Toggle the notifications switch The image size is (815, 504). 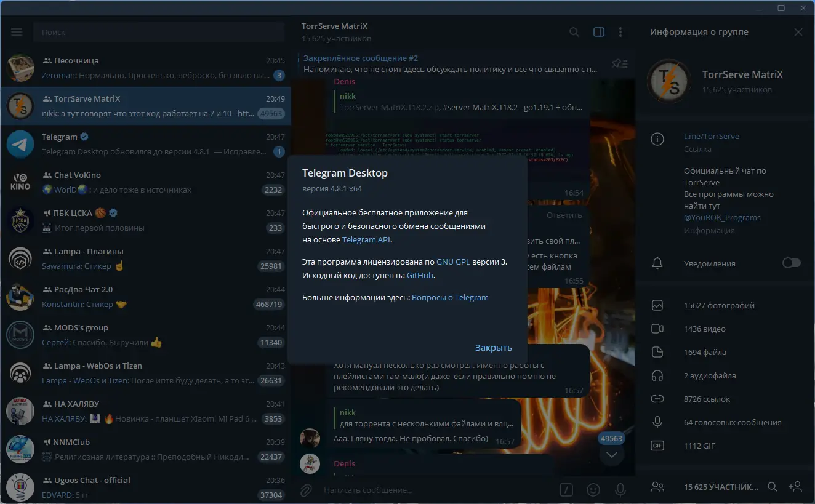click(x=792, y=263)
